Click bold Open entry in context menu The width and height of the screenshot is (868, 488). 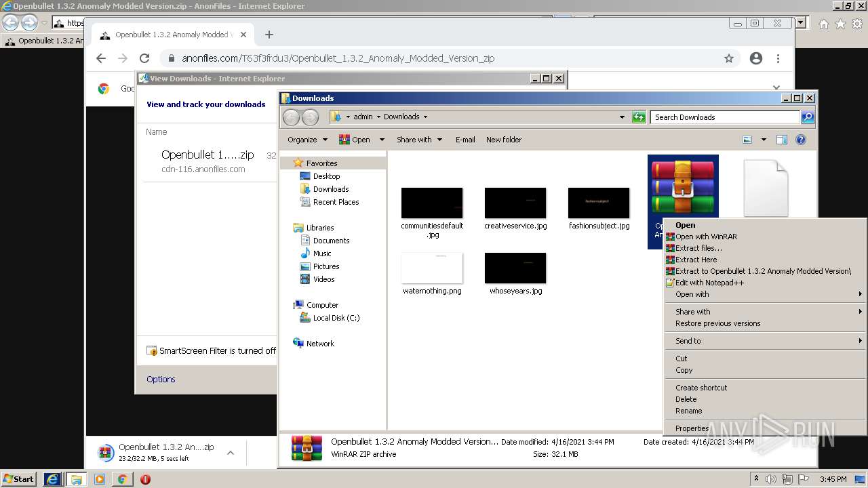click(x=685, y=225)
